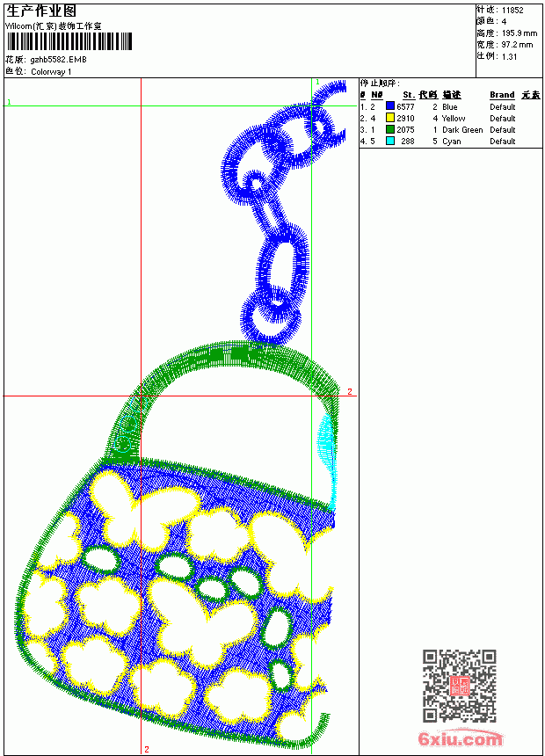Screen dimensions: 545x756
Task: Click the QR code image
Action: (460, 685)
